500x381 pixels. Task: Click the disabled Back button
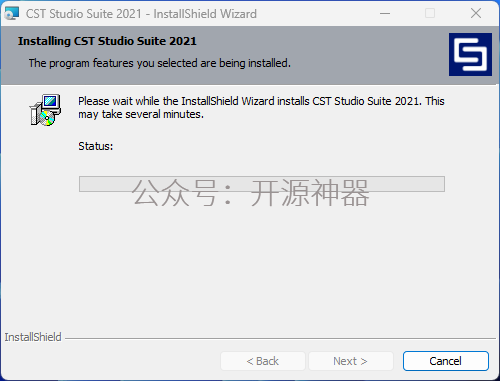pos(263,361)
